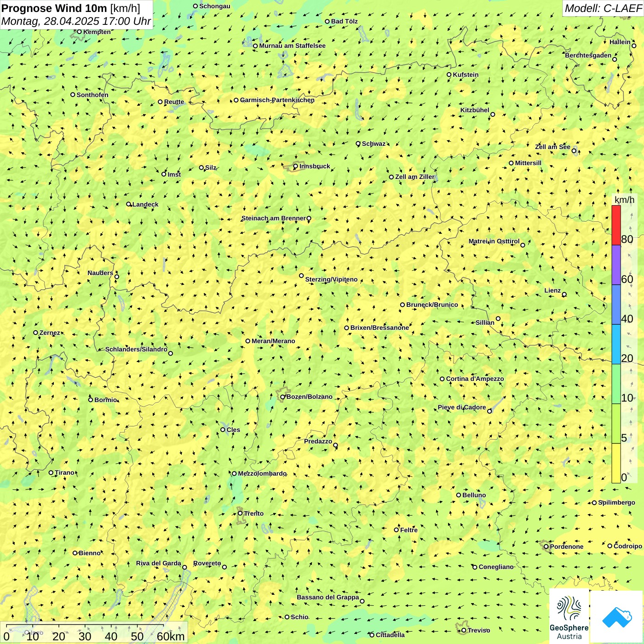Click the 'Codroipo' label
644x644 pixels.
point(628,546)
